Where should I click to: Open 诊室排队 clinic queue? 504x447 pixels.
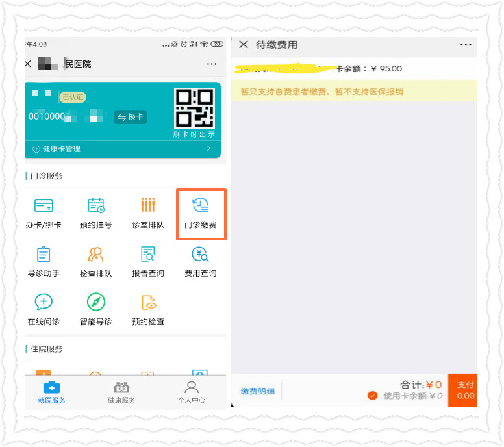pos(148,213)
